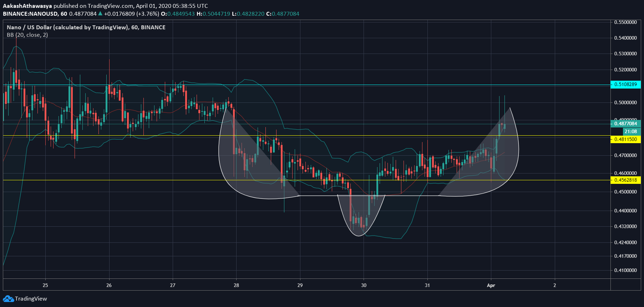
Task: Click the 0.4100000 price axis tick
Action: (625, 270)
